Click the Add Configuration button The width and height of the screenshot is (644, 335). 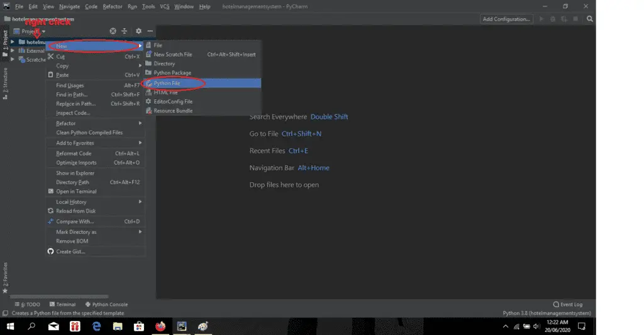coord(506,19)
